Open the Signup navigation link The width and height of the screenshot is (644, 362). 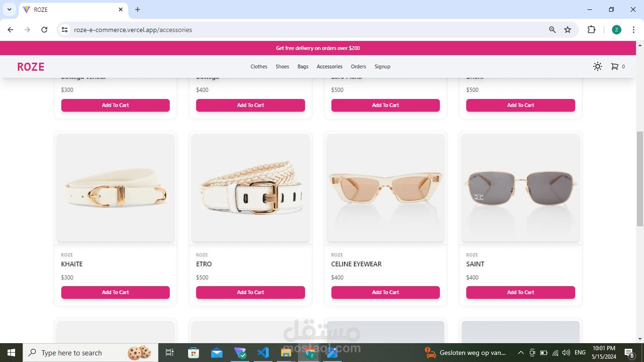pos(382,66)
